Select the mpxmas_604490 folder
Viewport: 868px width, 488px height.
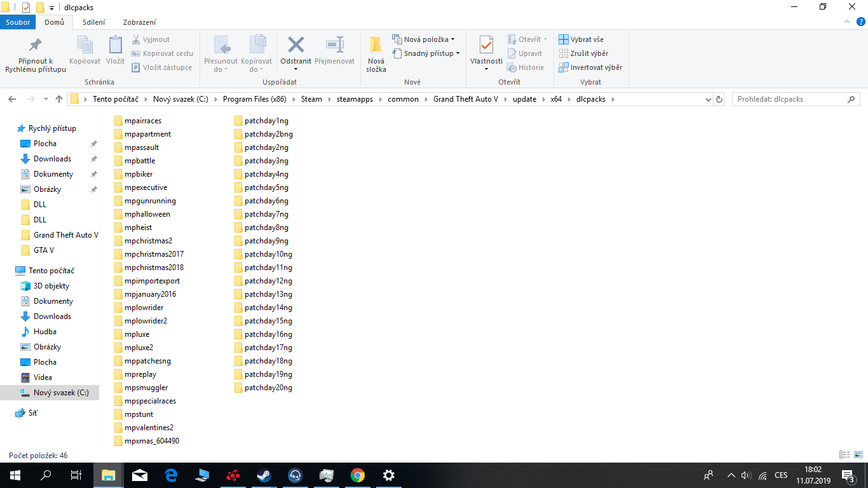click(147, 441)
